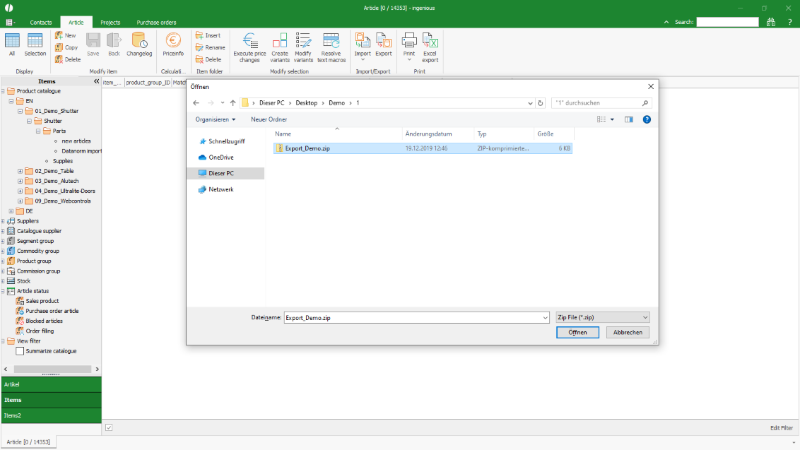Expand the 04_Demo_Ultralite Doors folder
Image resolution: width=800 pixels, height=450 pixels.
20,191
